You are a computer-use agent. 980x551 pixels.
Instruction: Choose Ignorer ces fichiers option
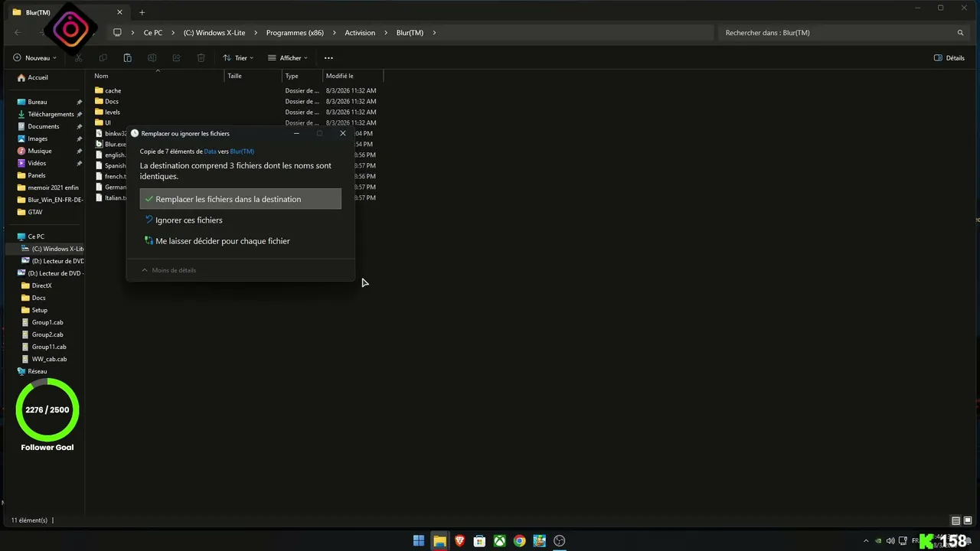pos(240,220)
